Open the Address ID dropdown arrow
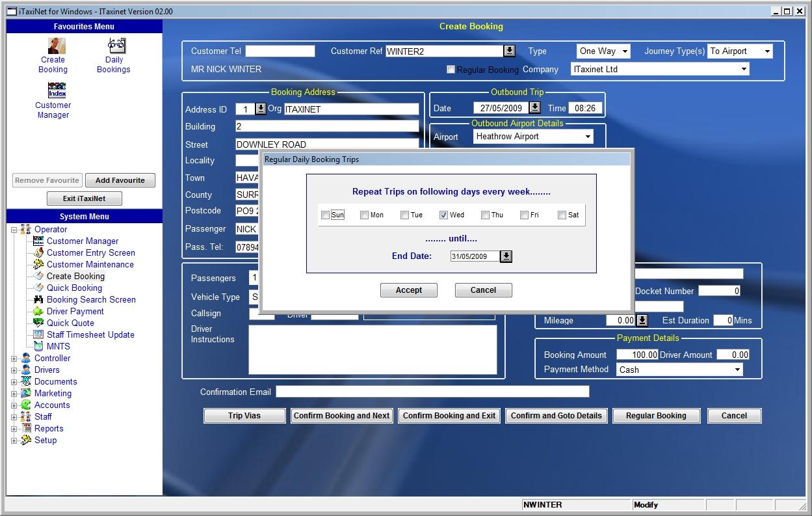The width and height of the screenshot is (812, 516). tap(261, 109)
